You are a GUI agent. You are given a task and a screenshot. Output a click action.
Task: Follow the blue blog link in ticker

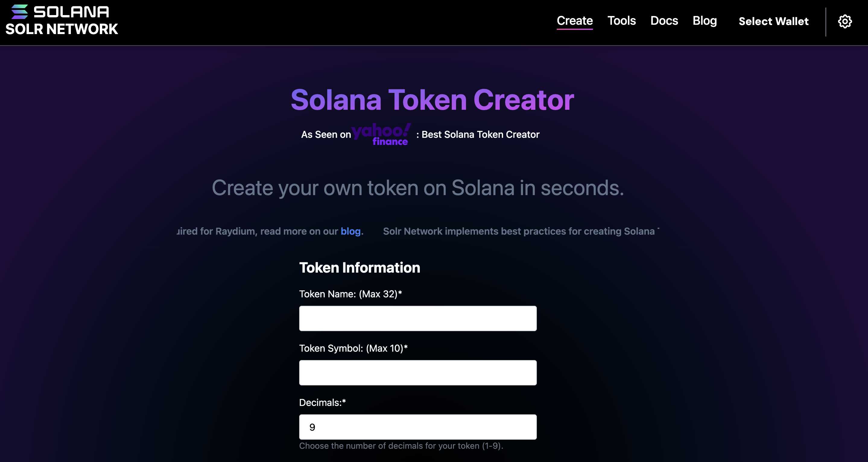click(x=350, y=231)
